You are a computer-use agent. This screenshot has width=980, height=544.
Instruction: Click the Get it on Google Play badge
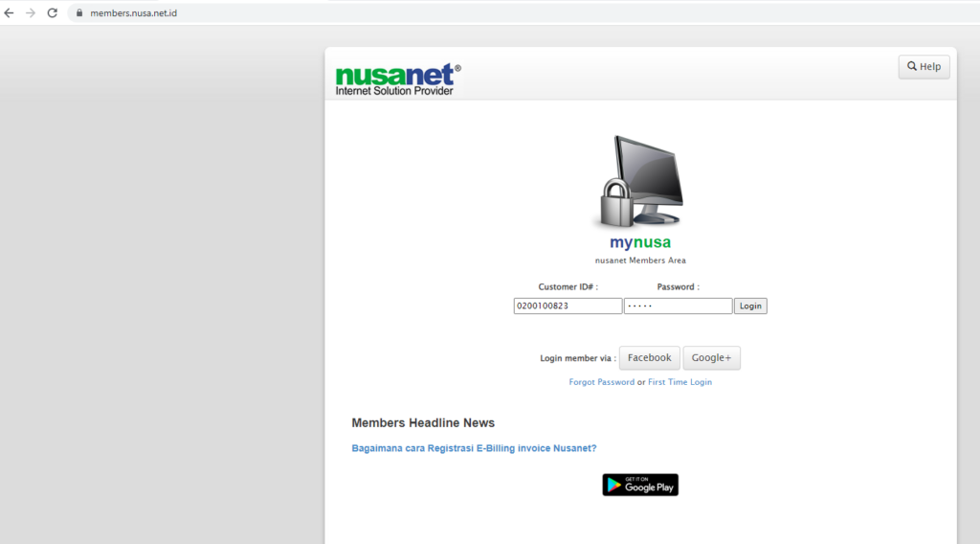(640, 485)
